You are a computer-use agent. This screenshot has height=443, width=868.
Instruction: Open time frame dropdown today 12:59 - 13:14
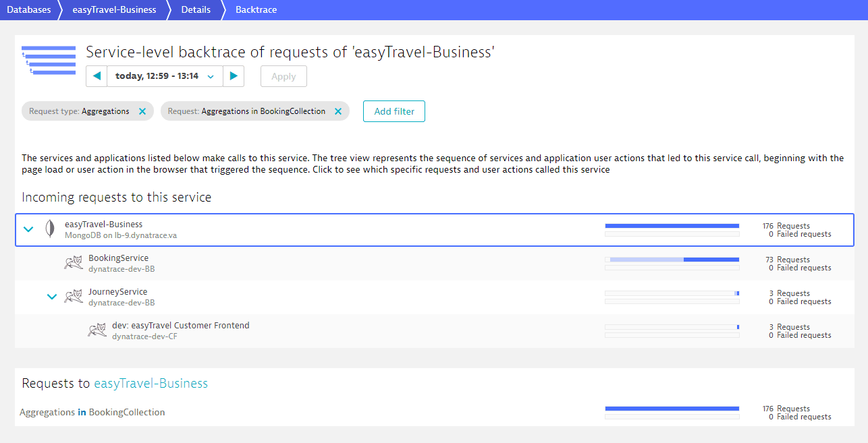165,76
